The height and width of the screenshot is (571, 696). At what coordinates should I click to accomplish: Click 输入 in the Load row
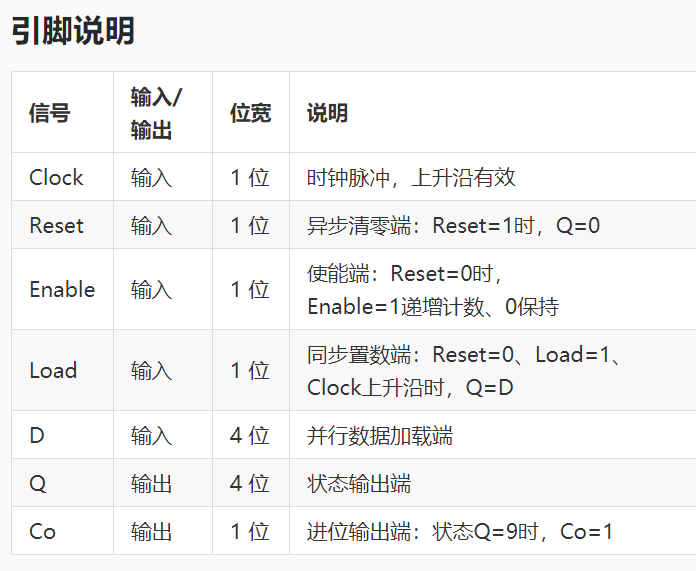tap(151, 370)
